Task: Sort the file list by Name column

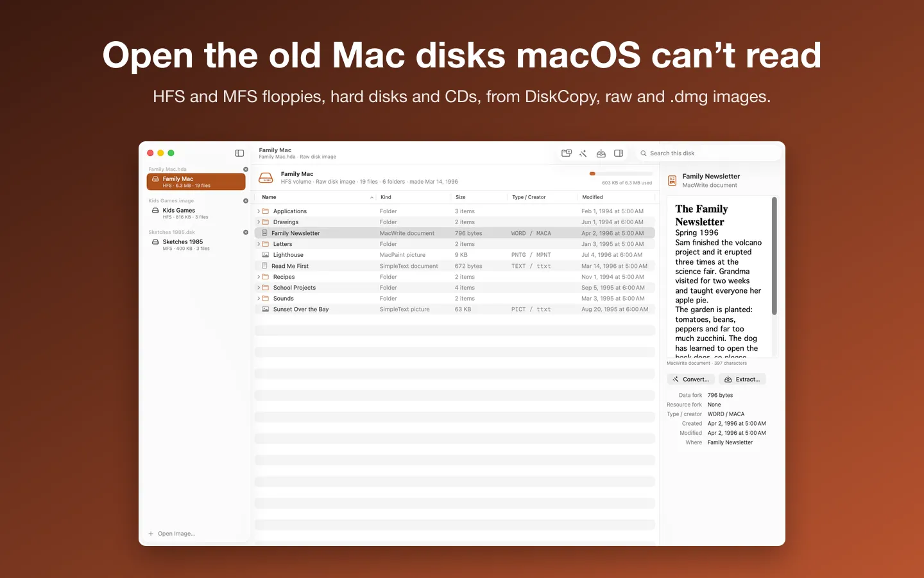Action: pyautogui.click(x=316, y=197)
